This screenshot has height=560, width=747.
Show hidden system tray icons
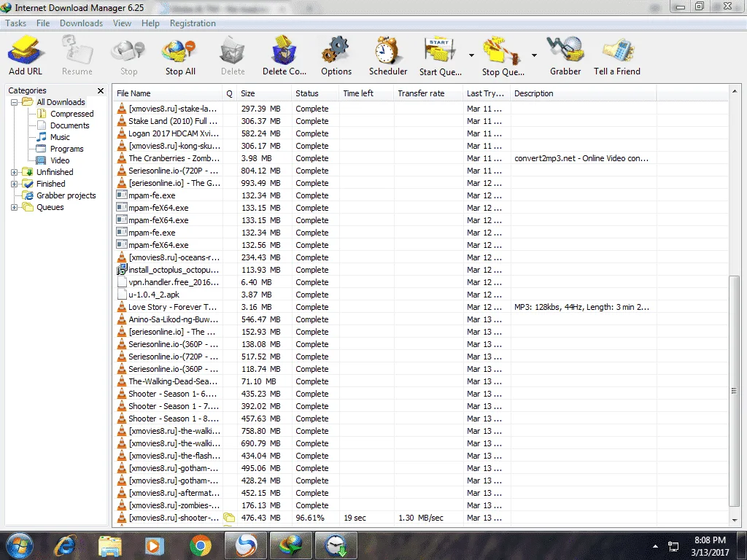click(656, 546)
